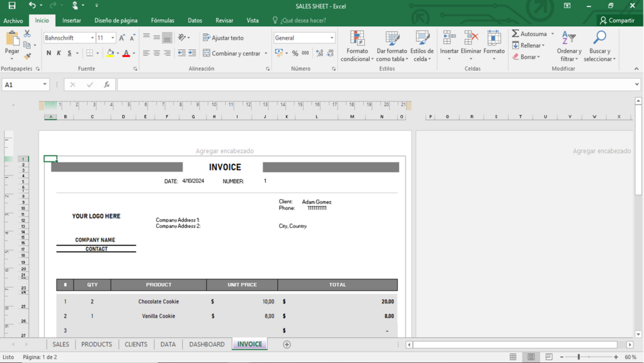Screen dimensions: 644x363
Task: Add a new sheet with plus icon
Action: (x=286, y=344)
